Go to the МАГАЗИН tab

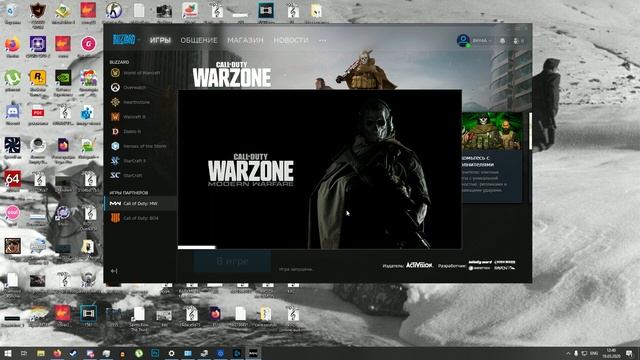click(245, 40)
